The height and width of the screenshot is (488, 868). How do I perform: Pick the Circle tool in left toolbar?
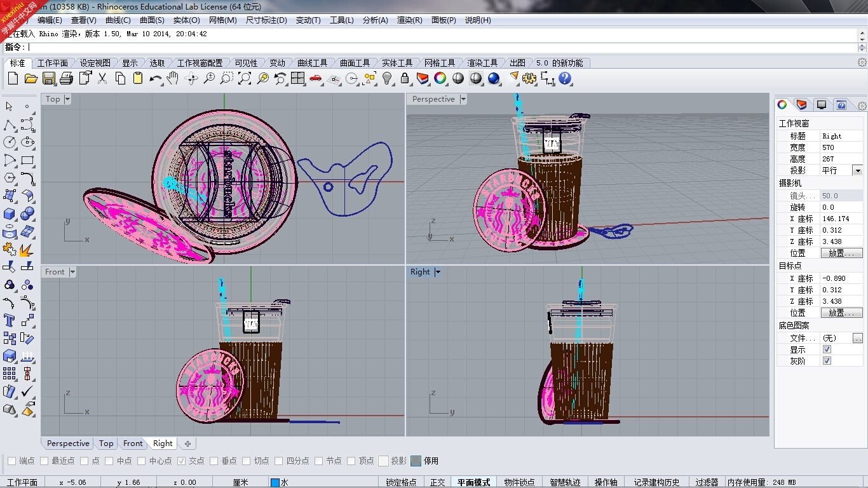9,142
